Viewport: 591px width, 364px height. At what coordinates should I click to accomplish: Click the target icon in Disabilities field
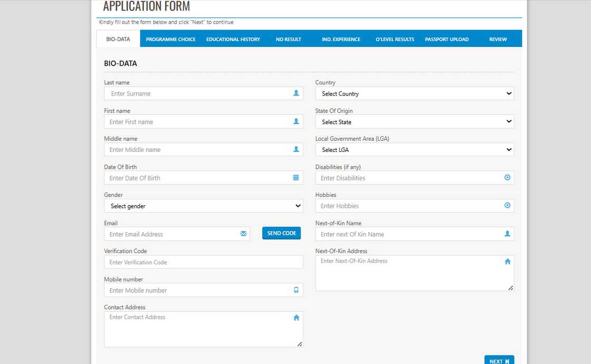click(x=507, y=178)
